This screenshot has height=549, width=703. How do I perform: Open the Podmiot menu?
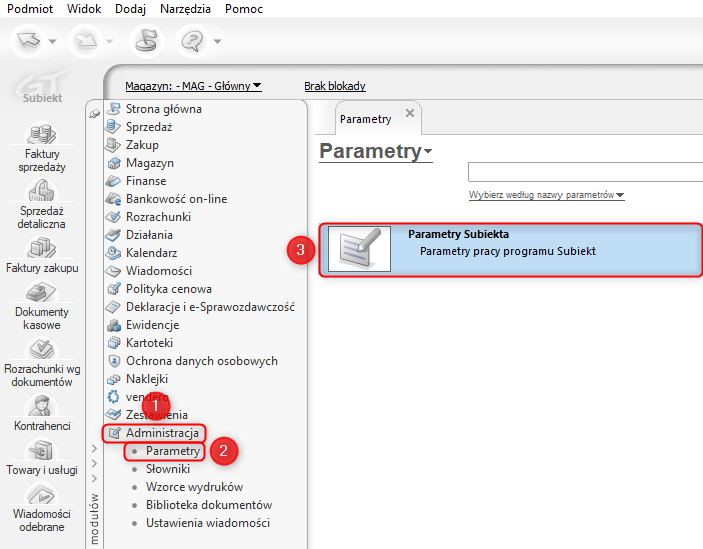point(30,9)
